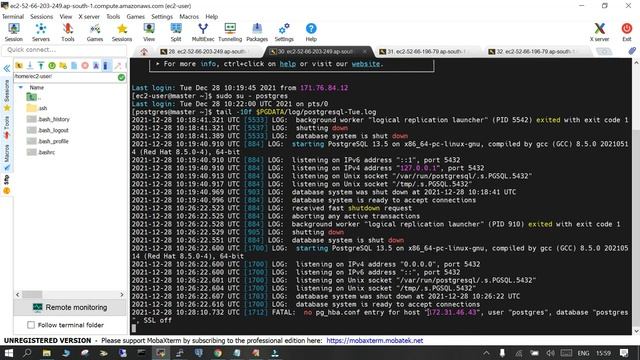Open the X server menu
The width and height of the screenshot is (640, 360).
[89, 17]
